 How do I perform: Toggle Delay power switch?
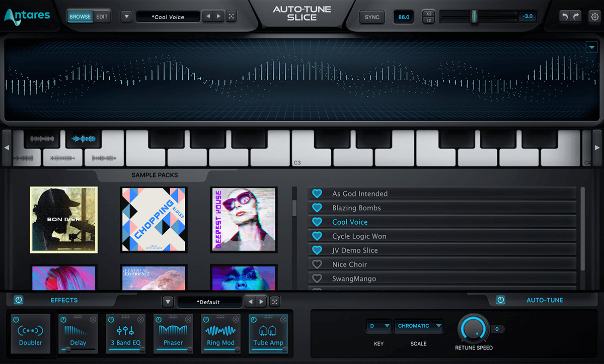63,320
